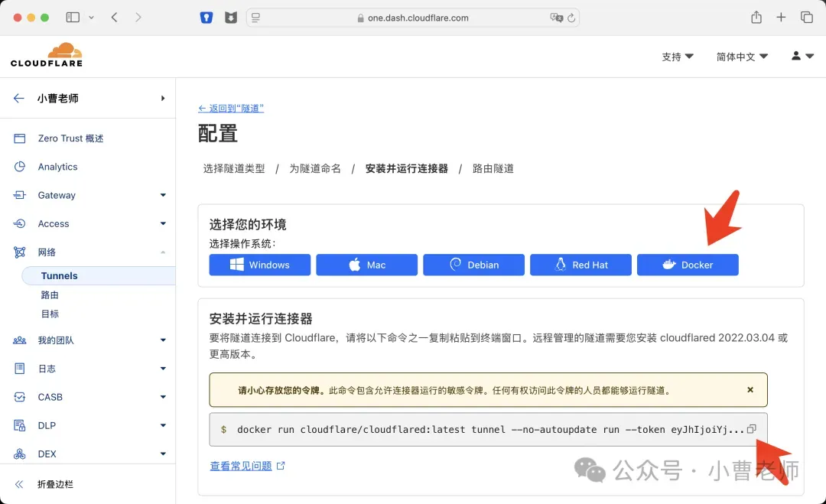
Task: Select the Mac environment button
Action: click(366, 265)
